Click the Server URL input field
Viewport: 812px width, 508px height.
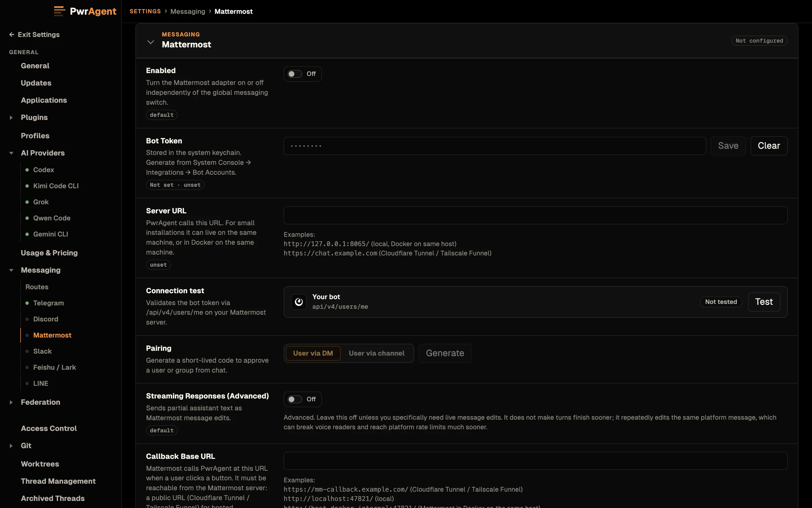(x=535, y=215)
